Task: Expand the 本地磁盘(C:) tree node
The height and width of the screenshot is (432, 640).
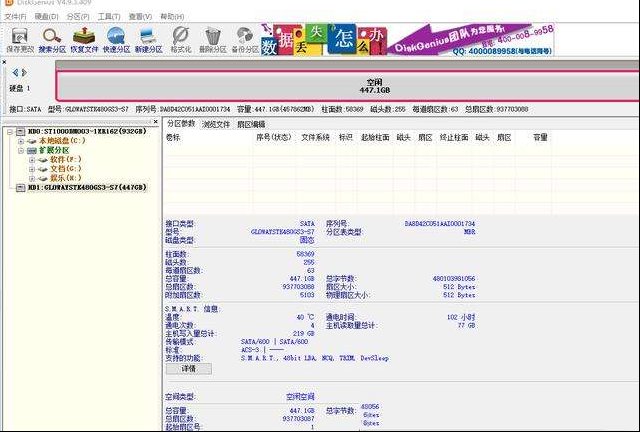Action: coord(21,141)
